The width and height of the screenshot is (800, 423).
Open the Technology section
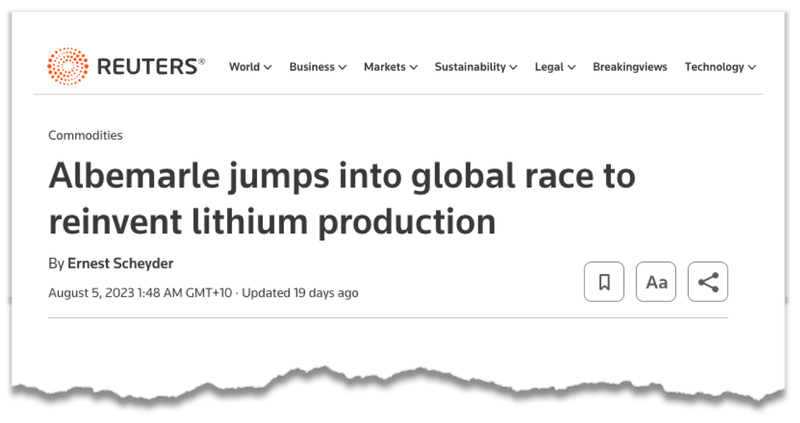[714, 67]
